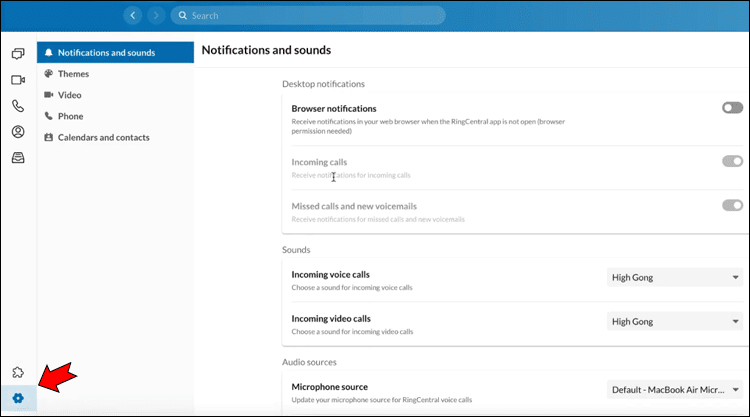Image resolution: width=750 pixels, height=417 pixels.
Task: Toggle Browser notifications switch
Action: (732, 108)
